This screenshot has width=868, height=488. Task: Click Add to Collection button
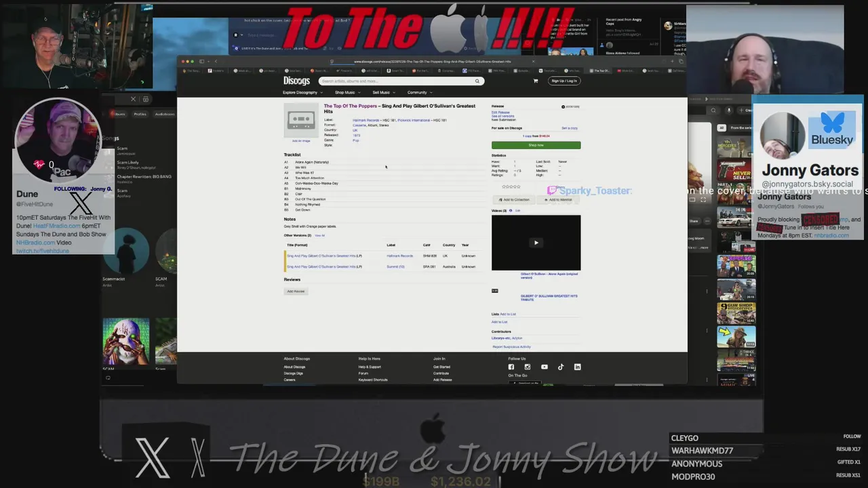[x=513, y=199]
